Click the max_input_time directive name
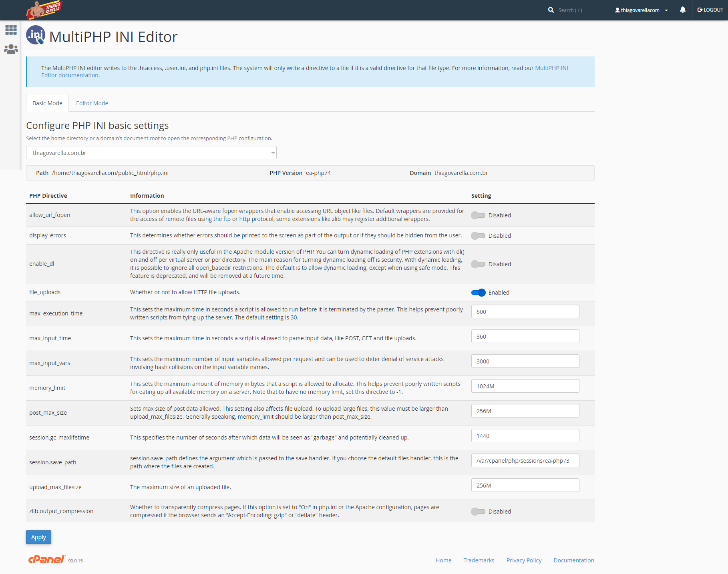This screenshot has width=728, height=574. pos(50,338)
